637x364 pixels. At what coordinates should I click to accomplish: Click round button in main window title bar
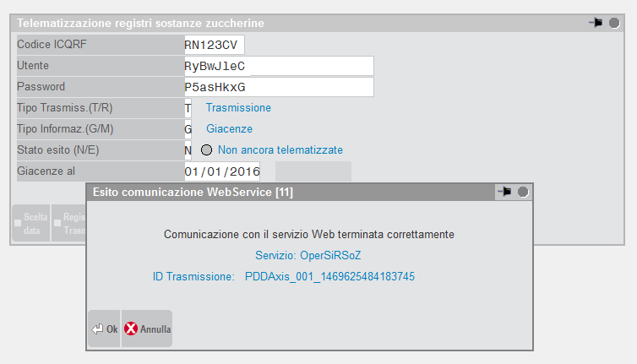(614, 23)
